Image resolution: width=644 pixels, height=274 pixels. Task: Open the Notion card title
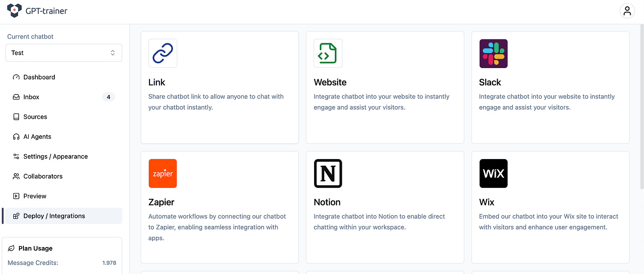click(327, 202)
